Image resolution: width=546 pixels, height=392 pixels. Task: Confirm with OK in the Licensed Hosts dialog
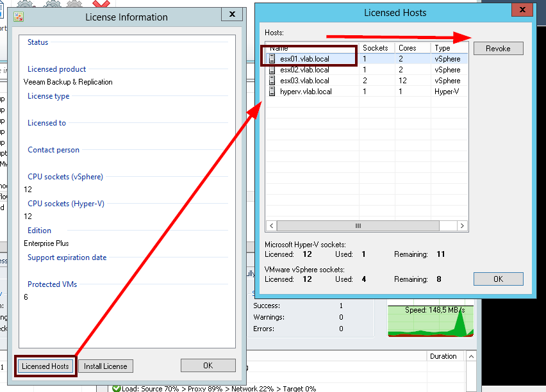coord(498,279)
